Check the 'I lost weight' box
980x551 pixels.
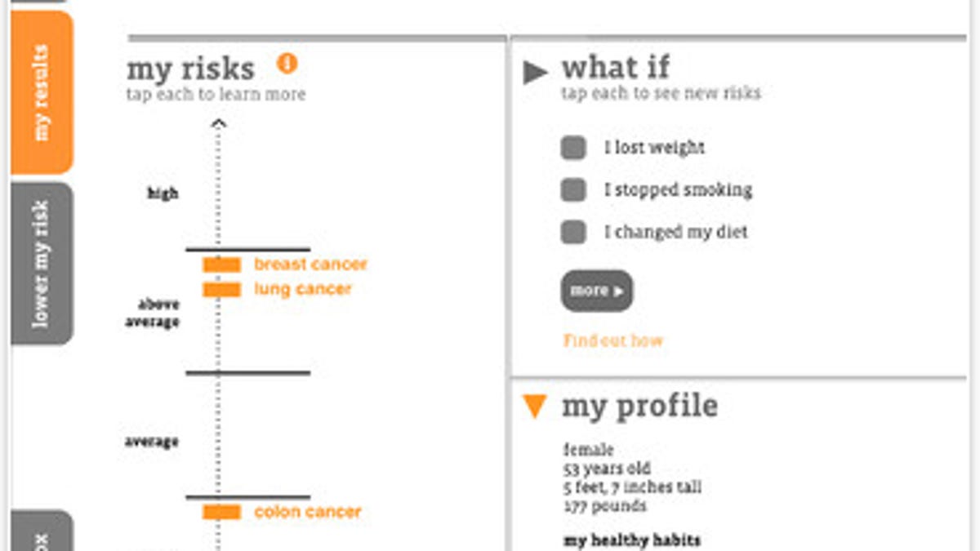coord(573,149)
